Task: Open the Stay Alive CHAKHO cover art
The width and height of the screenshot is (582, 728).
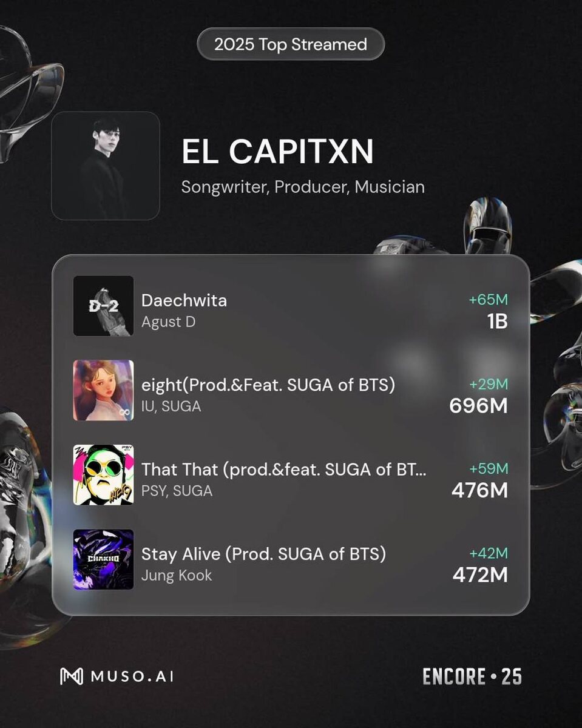Action: click(x=103, y=559)
